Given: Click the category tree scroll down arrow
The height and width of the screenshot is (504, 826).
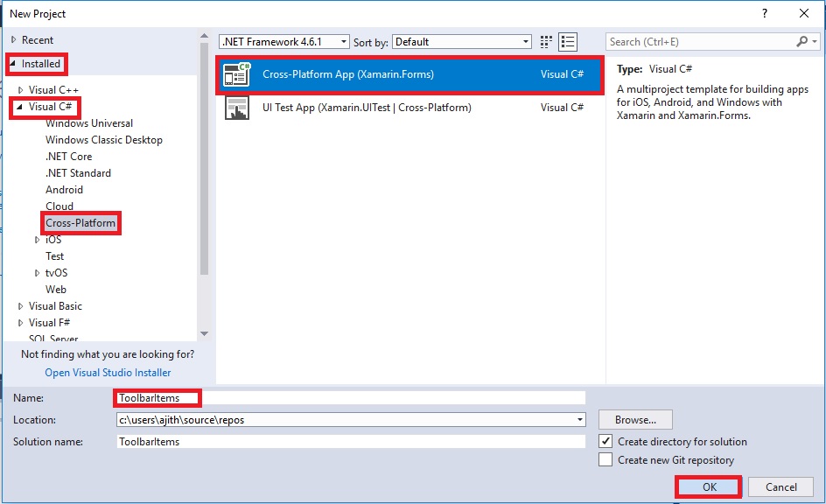Looking at the screenshot, I should [x=205, y=333].
